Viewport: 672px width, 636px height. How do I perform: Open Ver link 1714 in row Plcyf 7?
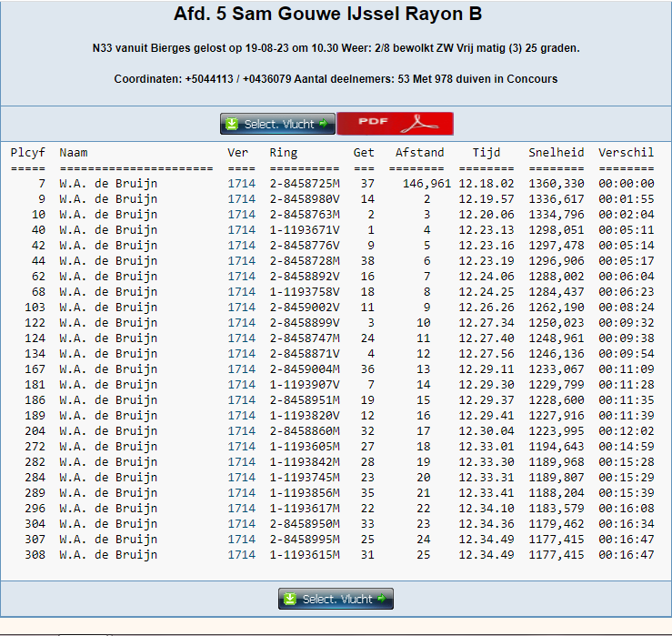[241, 184]
